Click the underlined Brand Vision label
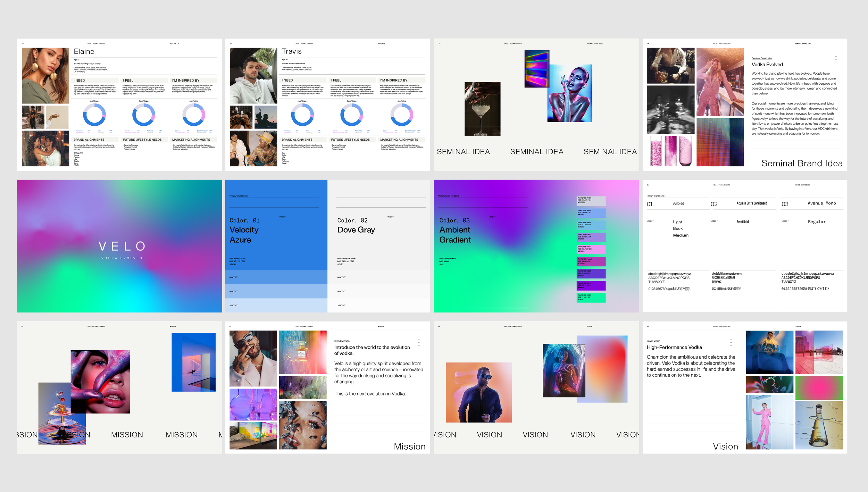 (x=653, y=341)
